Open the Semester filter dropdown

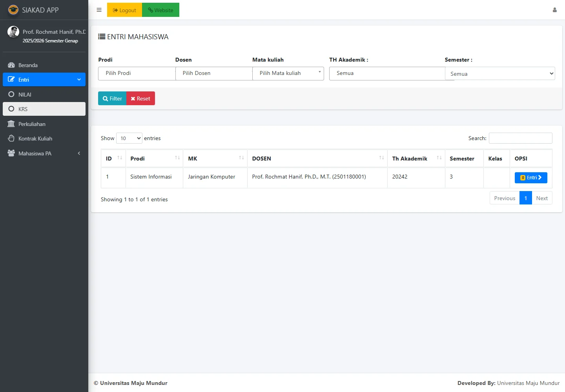coord(500,74)
